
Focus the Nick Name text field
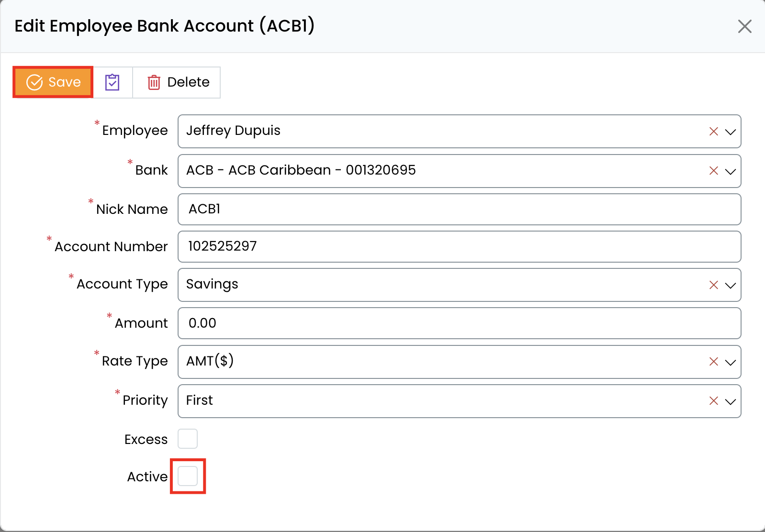(x=459, y=209)
